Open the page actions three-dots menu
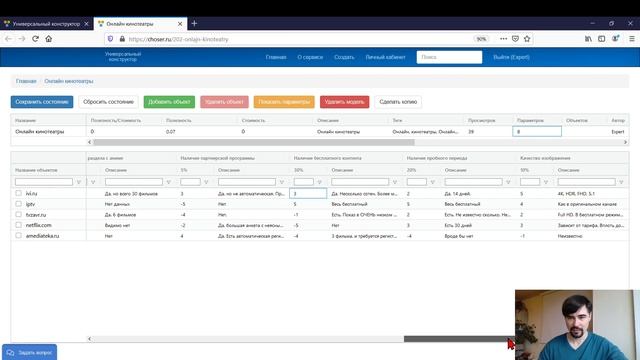 (x=503, y=39)
